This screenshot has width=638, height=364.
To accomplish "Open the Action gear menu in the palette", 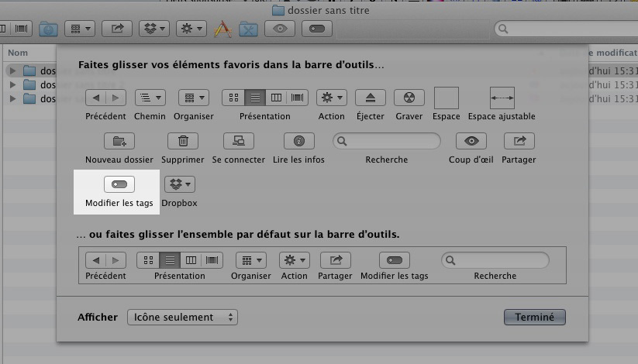I will point(332,98).
